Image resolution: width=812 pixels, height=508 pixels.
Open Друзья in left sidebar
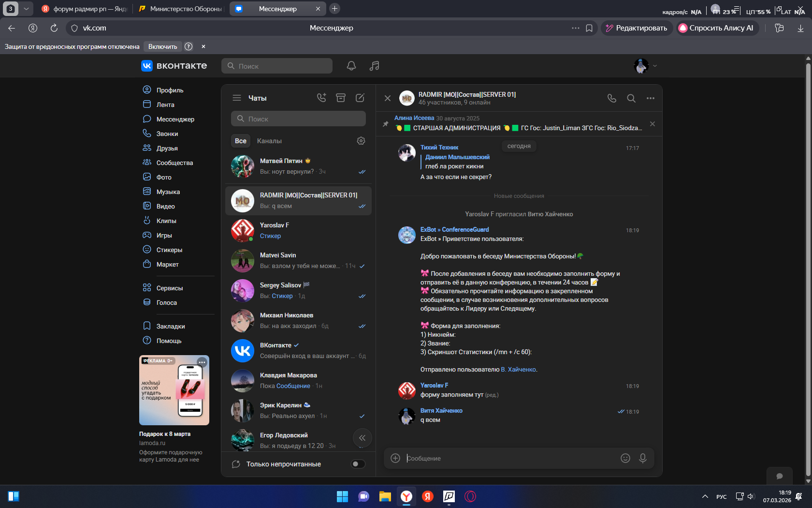tap(167, 148)
